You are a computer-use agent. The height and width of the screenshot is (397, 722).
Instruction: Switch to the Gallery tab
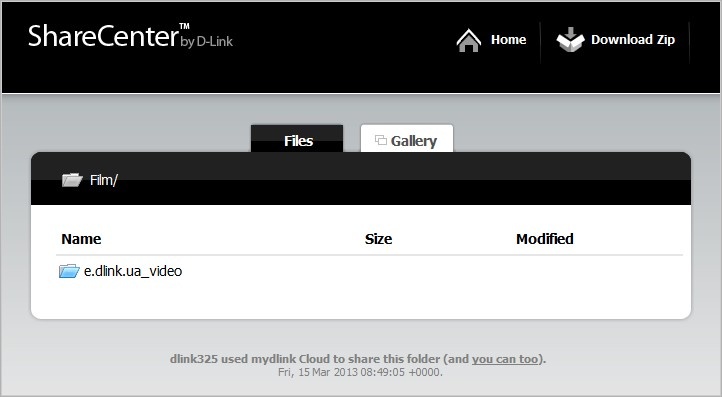coord(407,138)
